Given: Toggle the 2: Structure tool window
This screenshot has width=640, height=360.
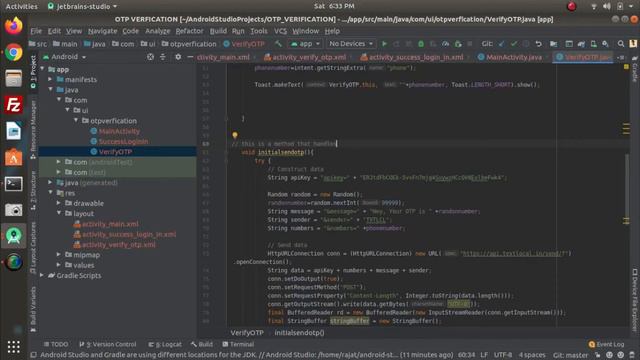Looking at the screenshot, I should click(33, 190).
